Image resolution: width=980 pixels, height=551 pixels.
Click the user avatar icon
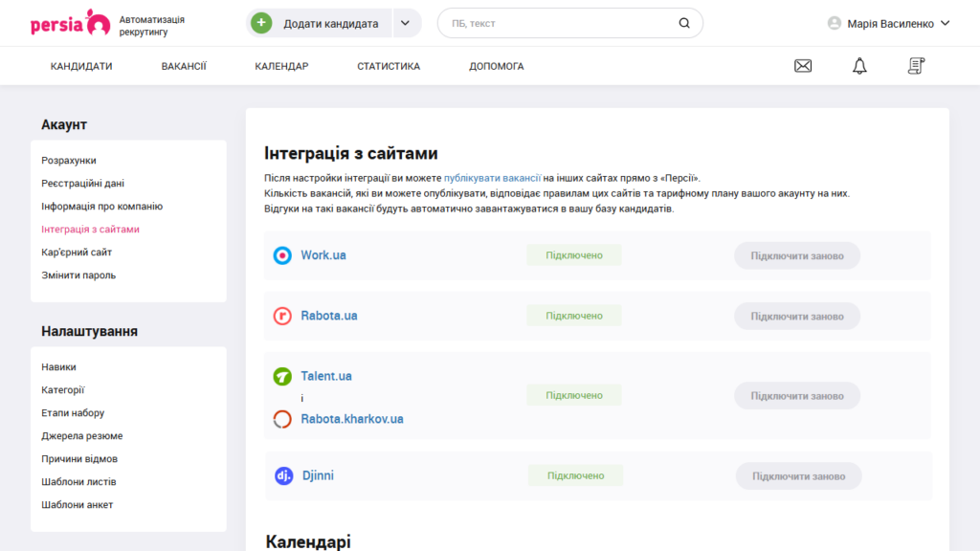pyautogui.click(x=835, y=23)
